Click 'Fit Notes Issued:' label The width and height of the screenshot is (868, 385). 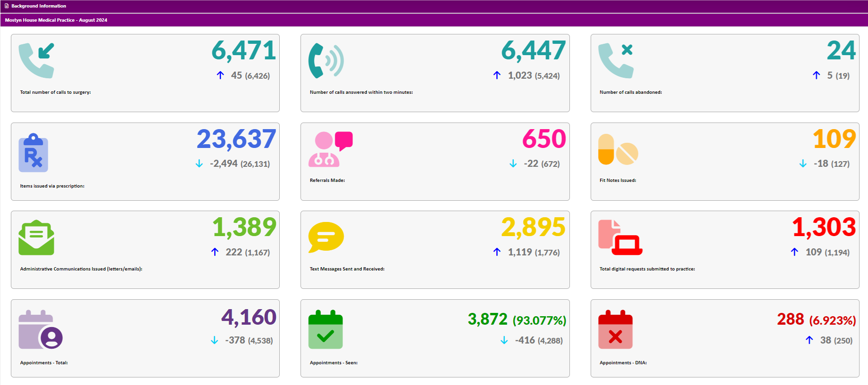pos(618,180)
